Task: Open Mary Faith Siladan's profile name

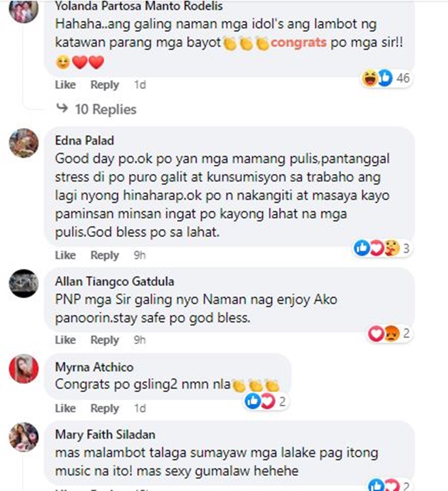Action: tap(105, 435)
